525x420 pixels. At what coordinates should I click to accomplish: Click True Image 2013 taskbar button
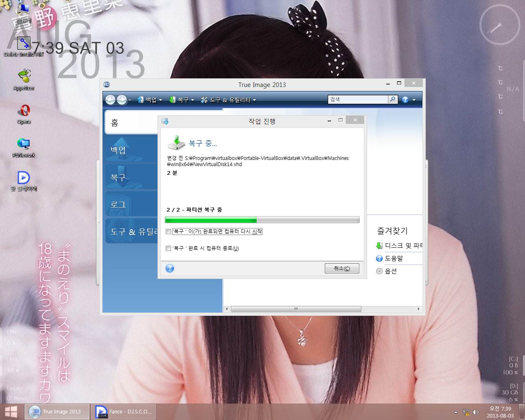57,412
